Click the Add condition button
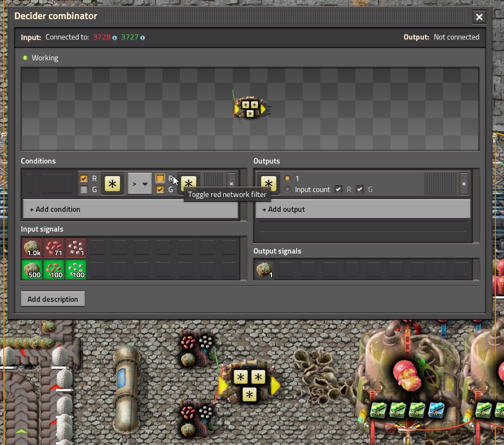This screenshot has width=504, height=445. [x=131, y=209]
